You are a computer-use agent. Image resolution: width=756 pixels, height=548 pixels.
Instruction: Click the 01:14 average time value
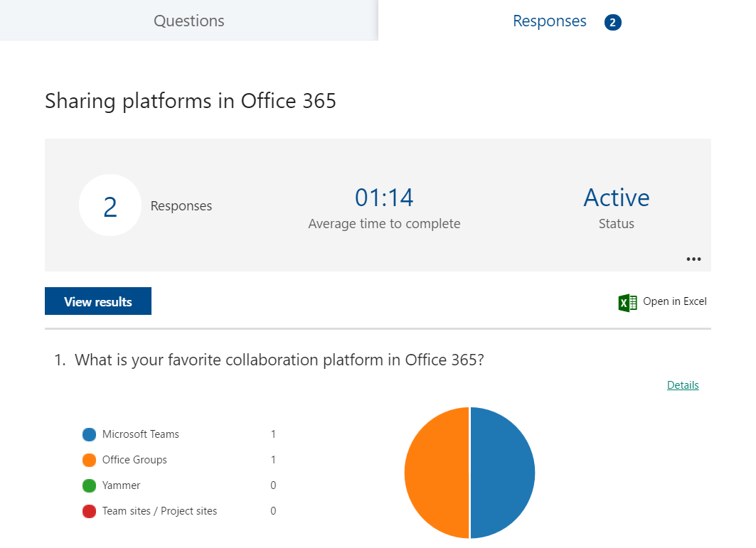point(384,198)
